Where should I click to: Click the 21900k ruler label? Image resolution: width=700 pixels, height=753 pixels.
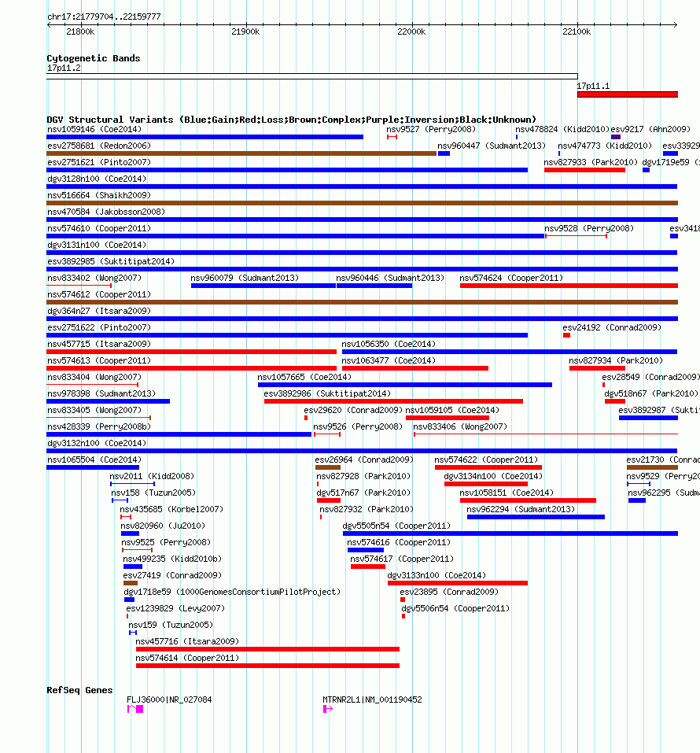click(x=245, y=31)
